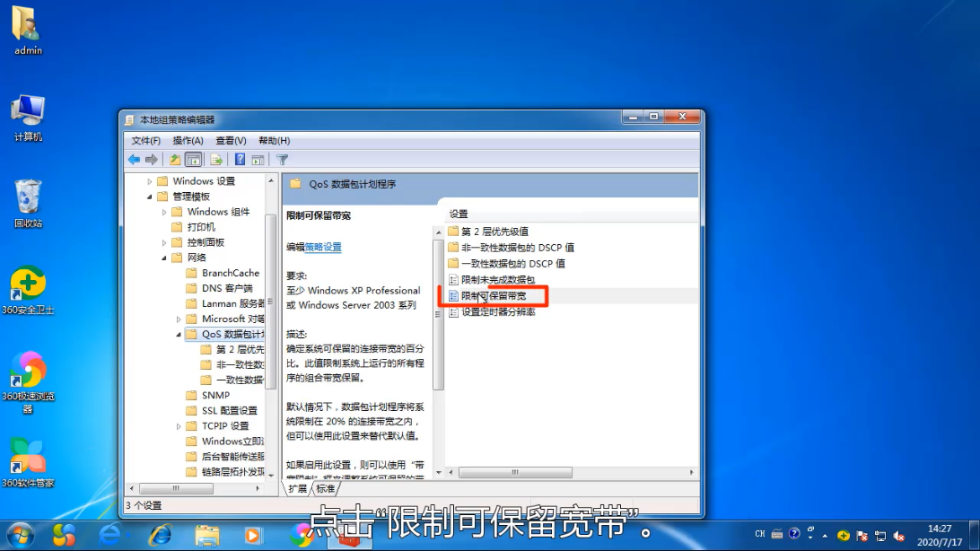This screenshot has height=551, width=980.
Task: Click the Filter funnel toolbar icon
Action: coord(282,160)
